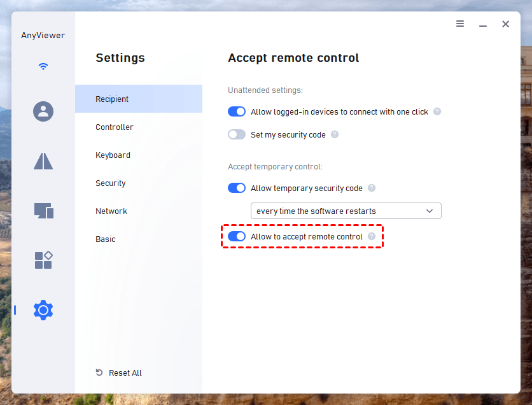Image resolution: width=532 pixels, height=405 pixels.
Task: Click the AnyViewer app title
Action: click(43, 35)
